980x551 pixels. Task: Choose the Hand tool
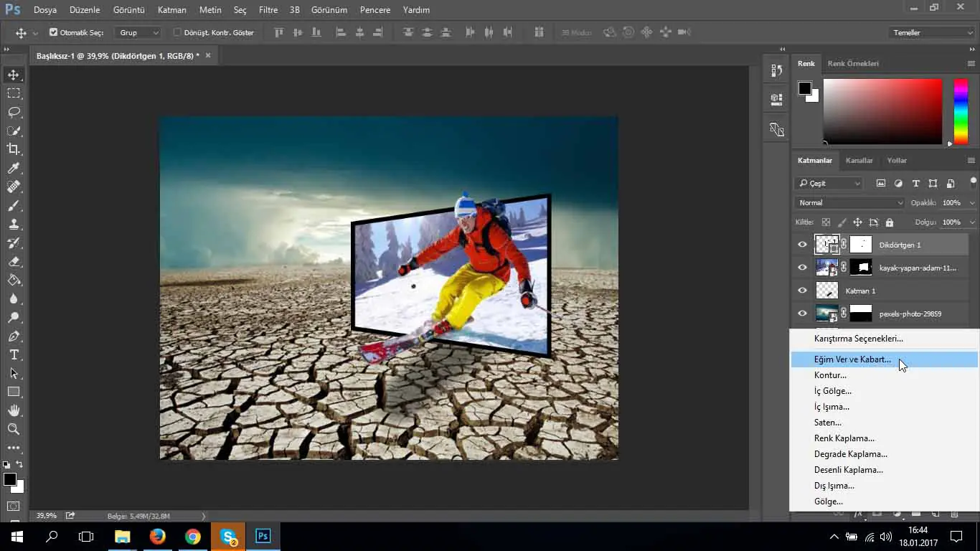click(x=14, y=410)
